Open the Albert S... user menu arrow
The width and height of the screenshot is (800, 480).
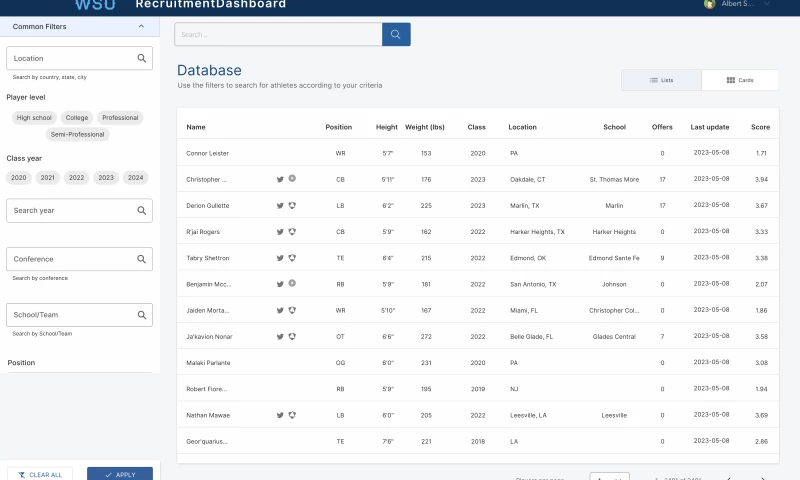pyautogui.click(x=766, y=4)
